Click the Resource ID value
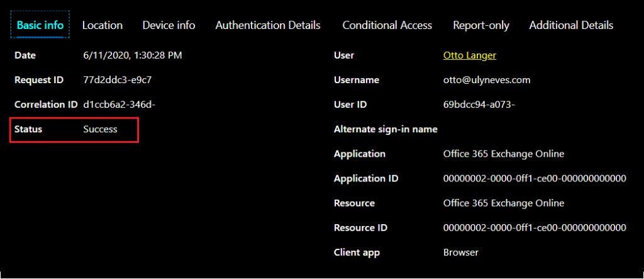Image resolution: width=644 pixels, height=279 pixels. [x=535, y=227]
